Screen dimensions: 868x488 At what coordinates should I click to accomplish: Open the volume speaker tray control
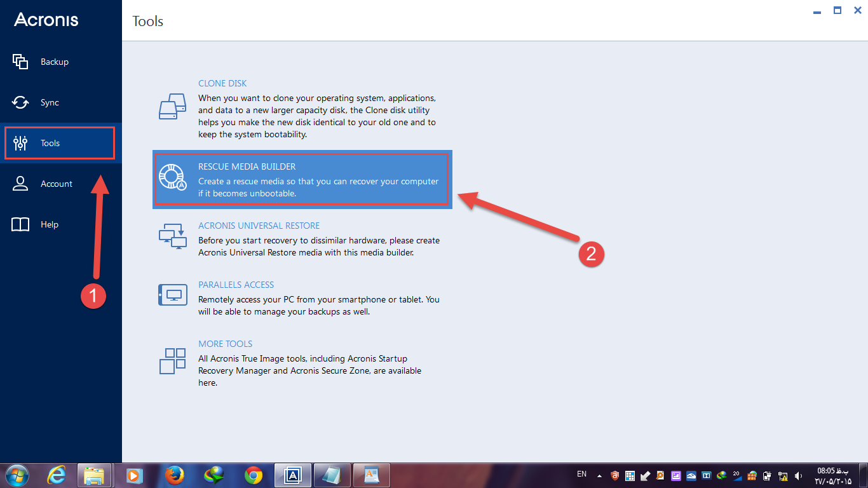798,475
